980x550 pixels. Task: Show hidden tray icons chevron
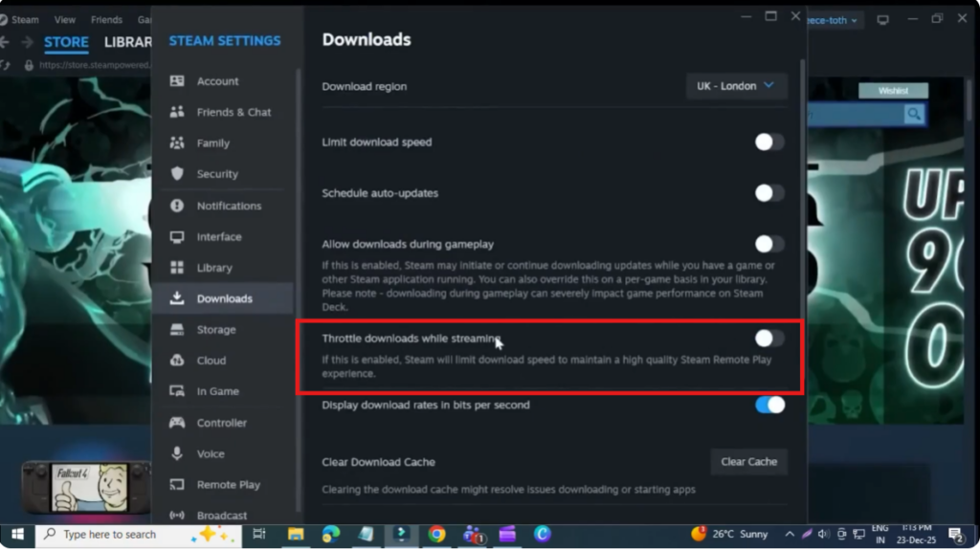click(790, 534)
